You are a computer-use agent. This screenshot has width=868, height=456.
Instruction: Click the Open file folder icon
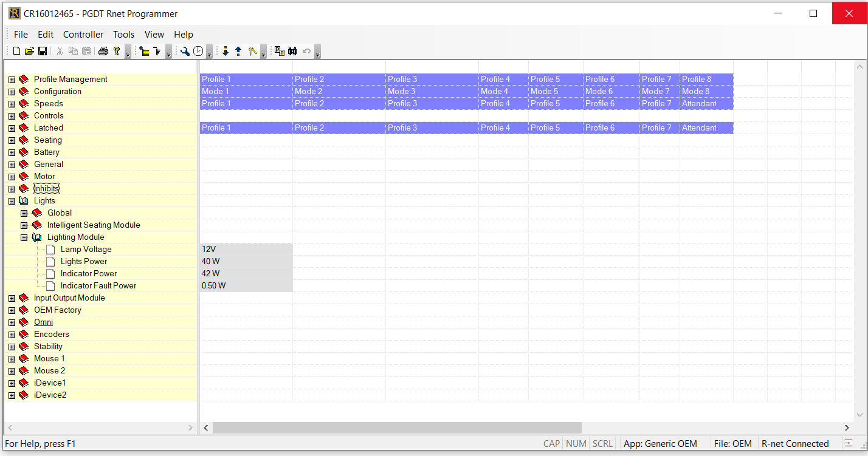29,52
